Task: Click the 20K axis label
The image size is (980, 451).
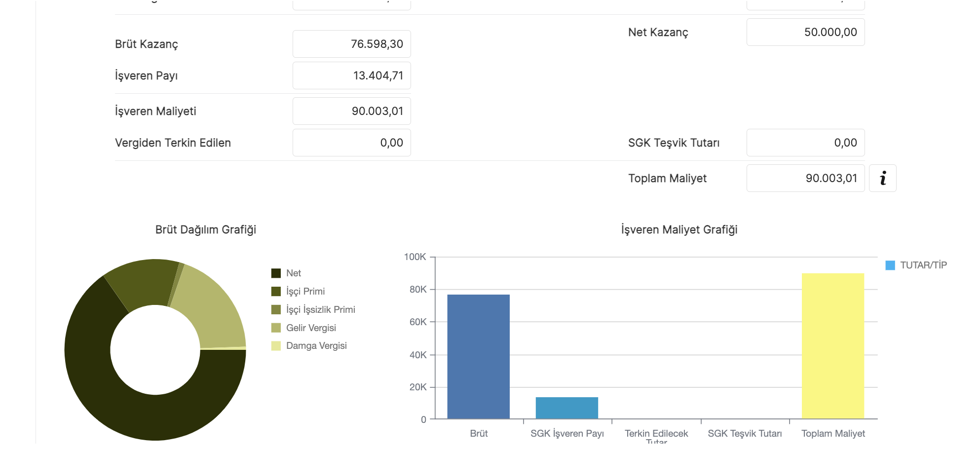Action: pyautogui.click(x=418, y=387)
